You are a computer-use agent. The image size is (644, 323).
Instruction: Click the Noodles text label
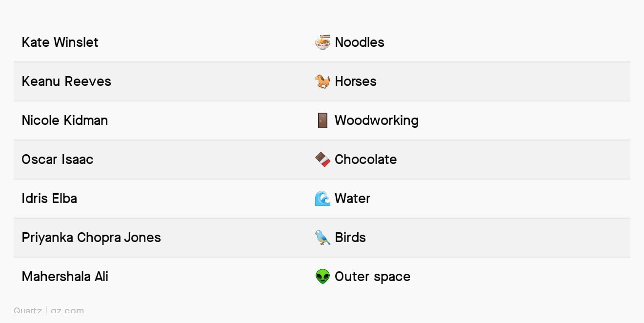[x=360, y=42]
